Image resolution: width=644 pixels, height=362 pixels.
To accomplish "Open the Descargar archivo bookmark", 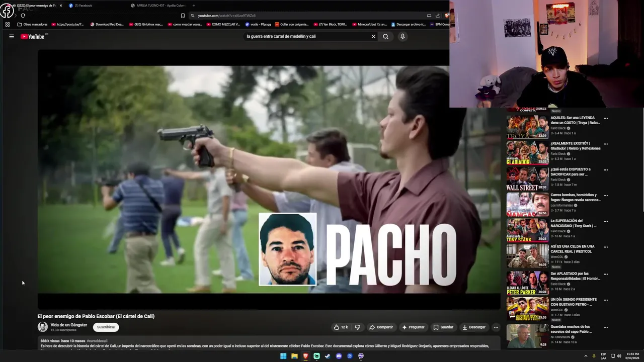I will pos(409,24).
